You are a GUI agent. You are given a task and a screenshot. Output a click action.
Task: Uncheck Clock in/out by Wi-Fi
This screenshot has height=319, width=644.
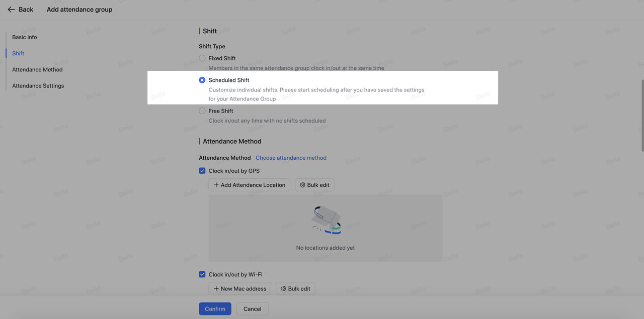[202, 274]
